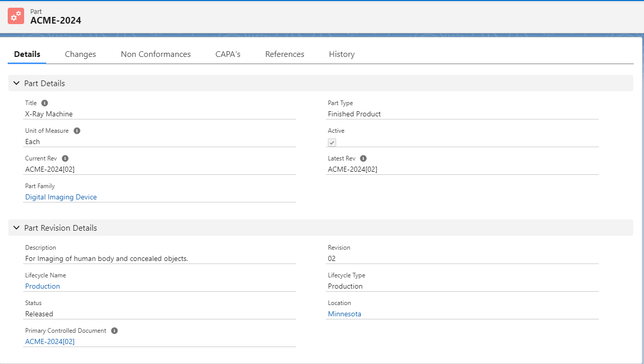Click info icon beside Latest Rev
This screenshot has width=644, height=364.
click(363, 158)
